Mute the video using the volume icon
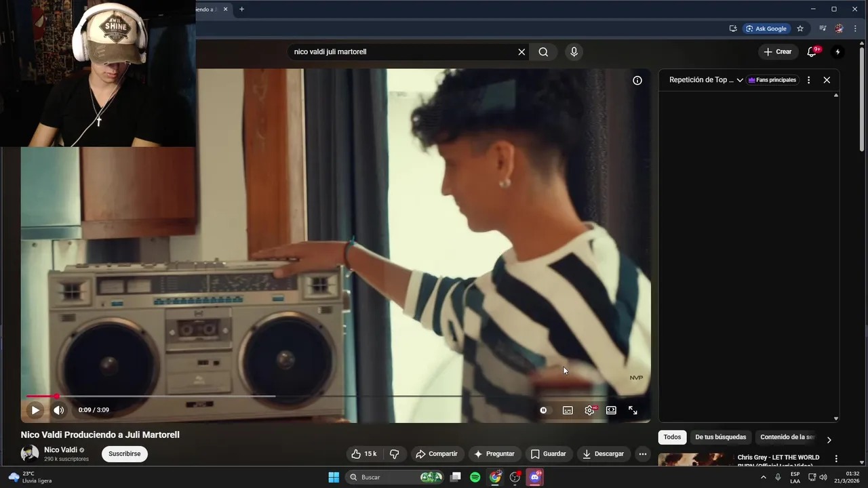This screenshot has height=488, width=868. point(59,410)
